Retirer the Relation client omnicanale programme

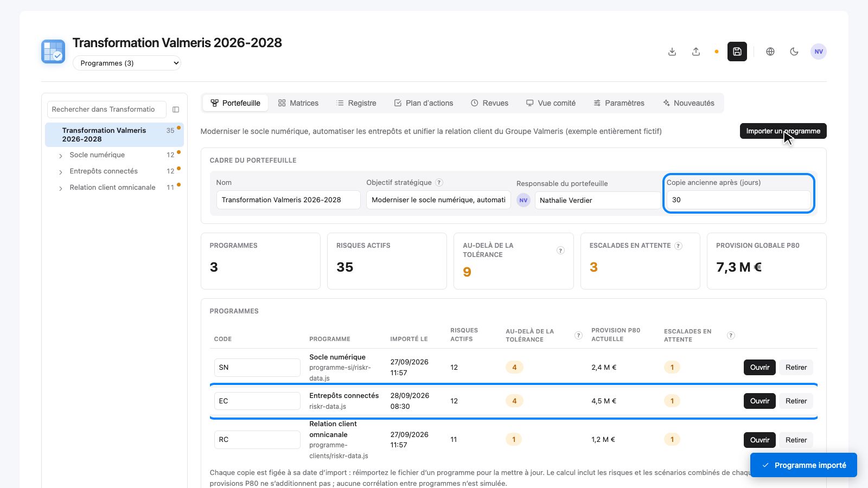796,440
